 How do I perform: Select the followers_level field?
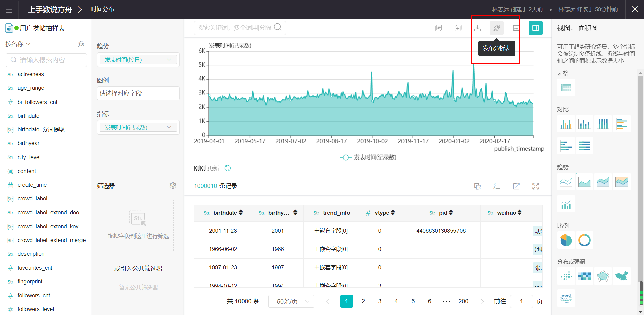point(36,309)
